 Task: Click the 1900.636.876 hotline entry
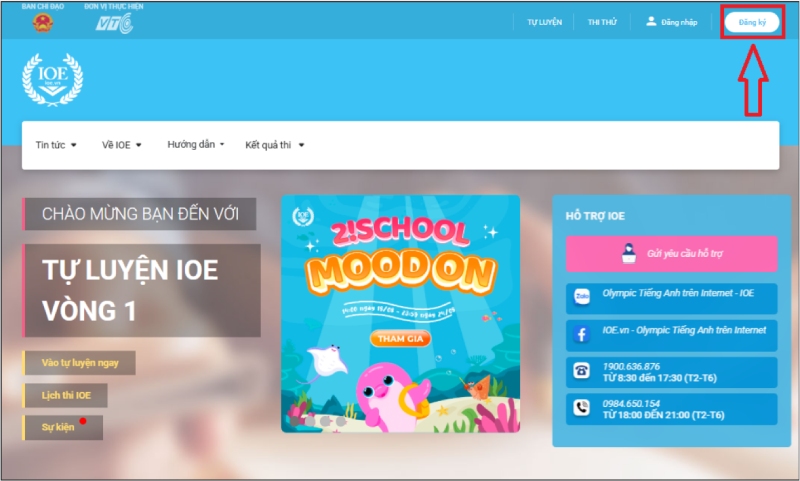click(x=671, y=372)
